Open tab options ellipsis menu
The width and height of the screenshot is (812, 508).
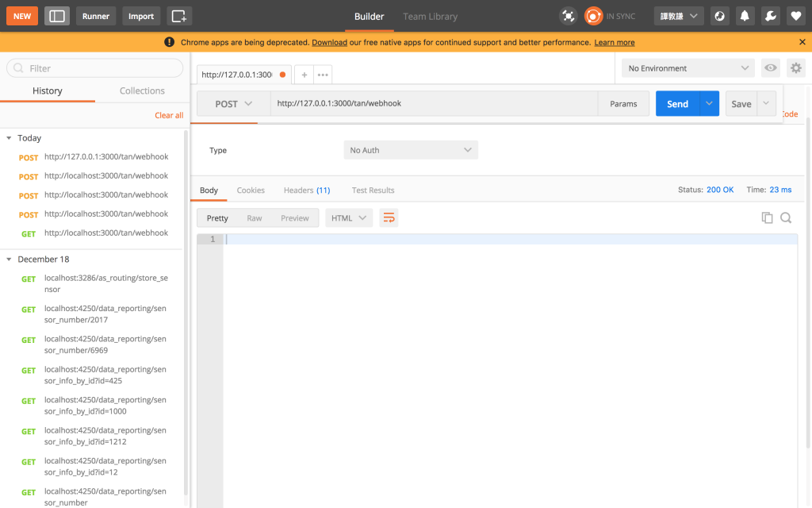click(323, 75)
